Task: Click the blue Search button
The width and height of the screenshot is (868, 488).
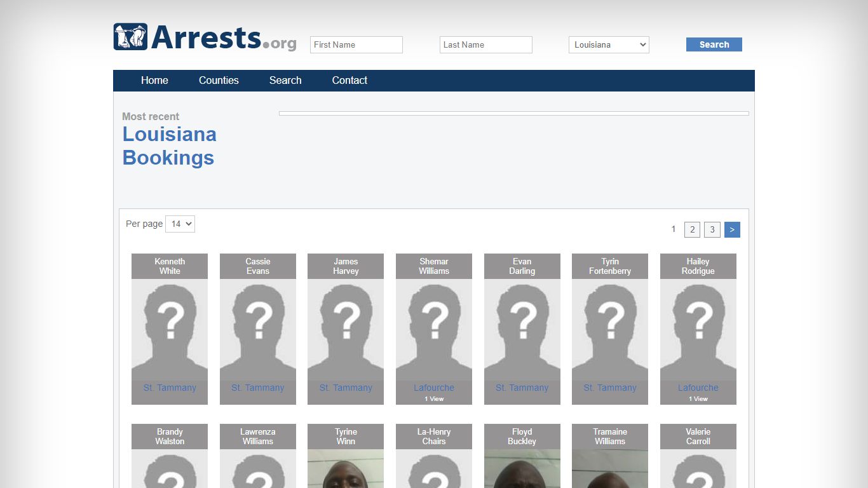Action: [x=714, y=44]
